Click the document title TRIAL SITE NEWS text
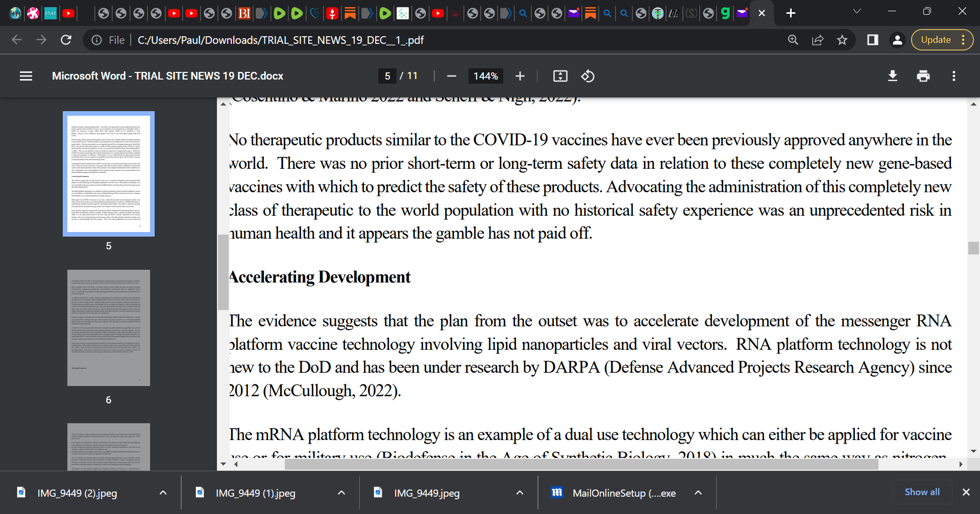Viewport: 980px width, 514px height. (167, 76)
